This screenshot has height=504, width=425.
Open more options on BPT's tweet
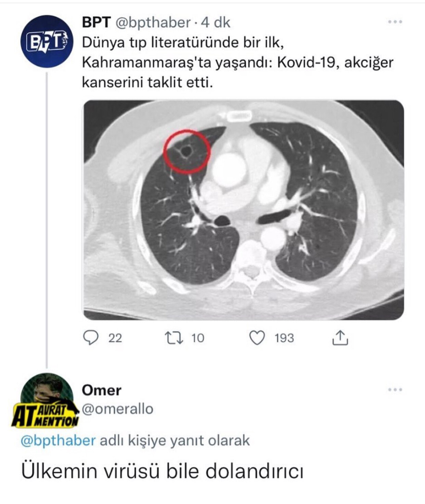395,22
